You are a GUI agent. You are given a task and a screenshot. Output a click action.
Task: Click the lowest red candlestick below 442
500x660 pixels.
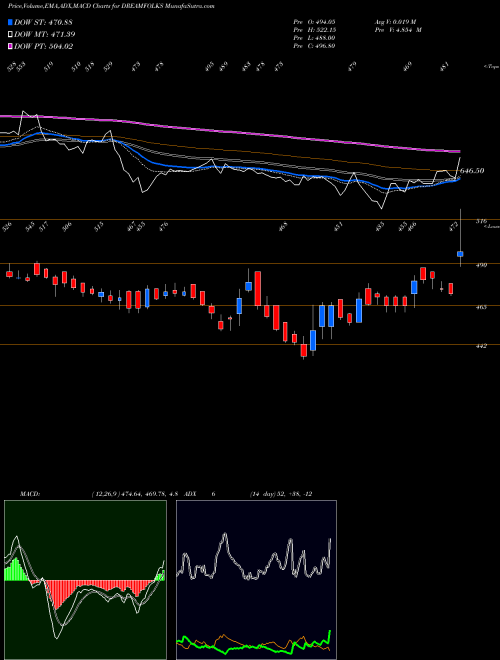tap(304, 351)
